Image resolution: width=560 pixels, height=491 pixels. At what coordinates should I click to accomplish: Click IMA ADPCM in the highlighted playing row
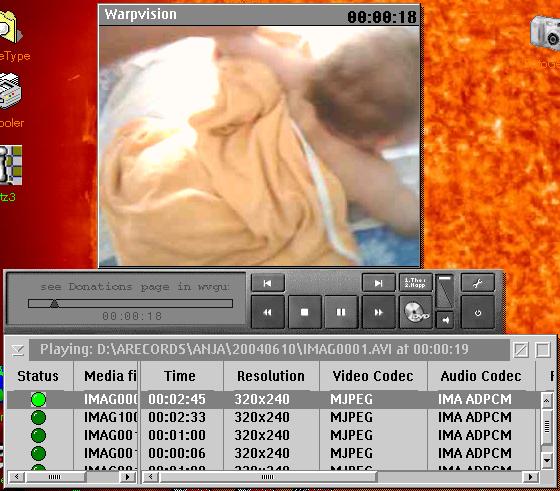tap(475, 399)
